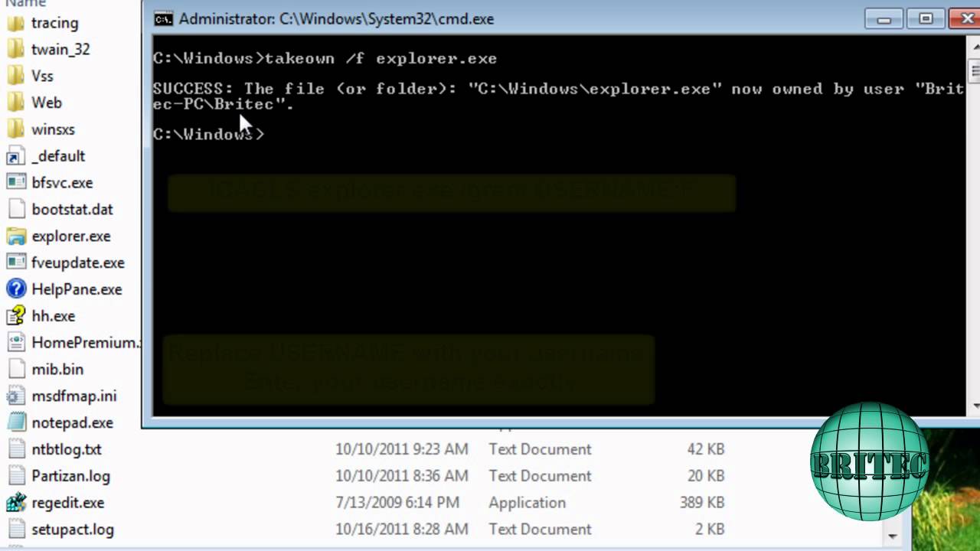980x551 pixels.
Task: Select the regedit.exe file name
Action: point(68,503)
